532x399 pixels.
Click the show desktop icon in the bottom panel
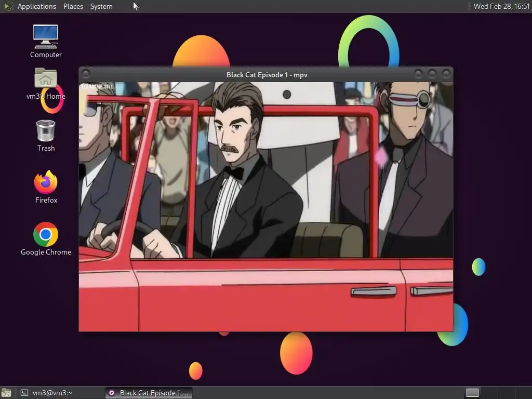[6, 393]
